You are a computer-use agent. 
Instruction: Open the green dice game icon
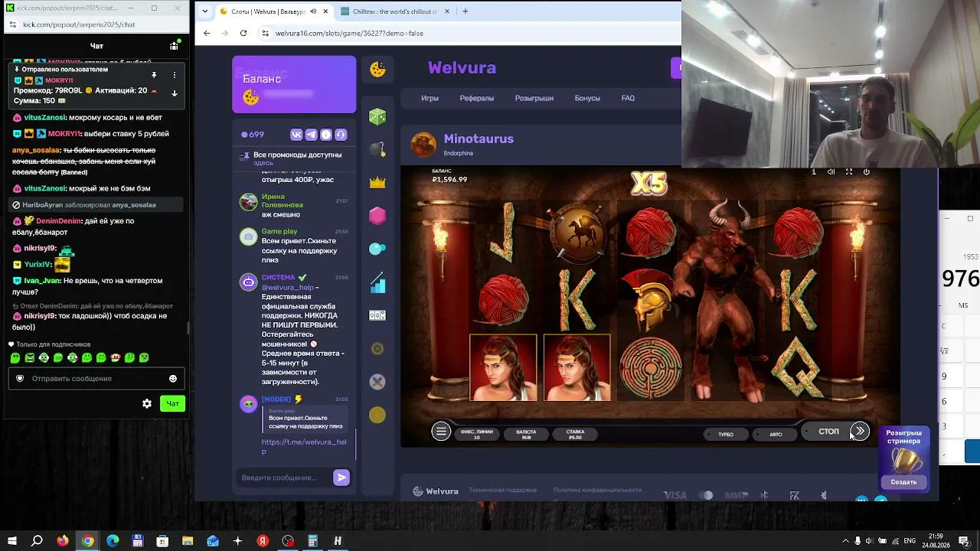click(377, 116)
